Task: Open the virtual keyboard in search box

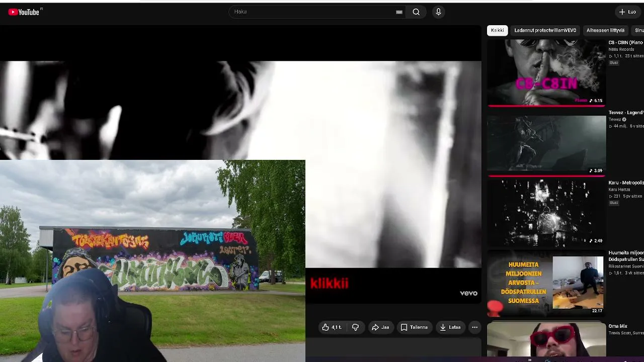Action: pyautogui.click(x=399, y=12)
